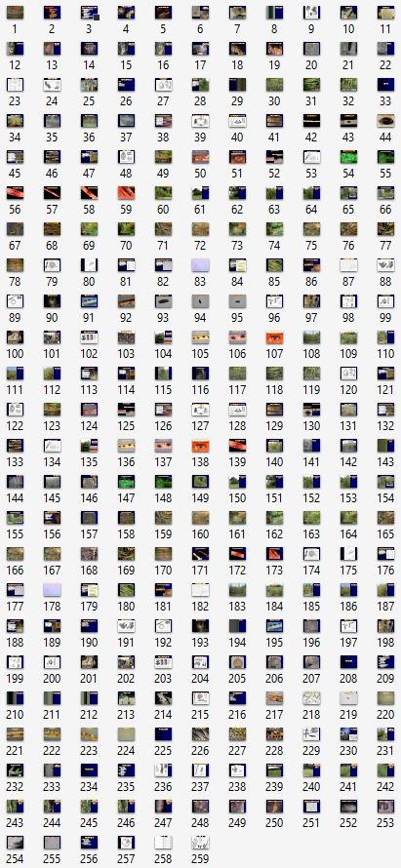
Task: Select thumbnail number 234
Action: click(89, 770)
